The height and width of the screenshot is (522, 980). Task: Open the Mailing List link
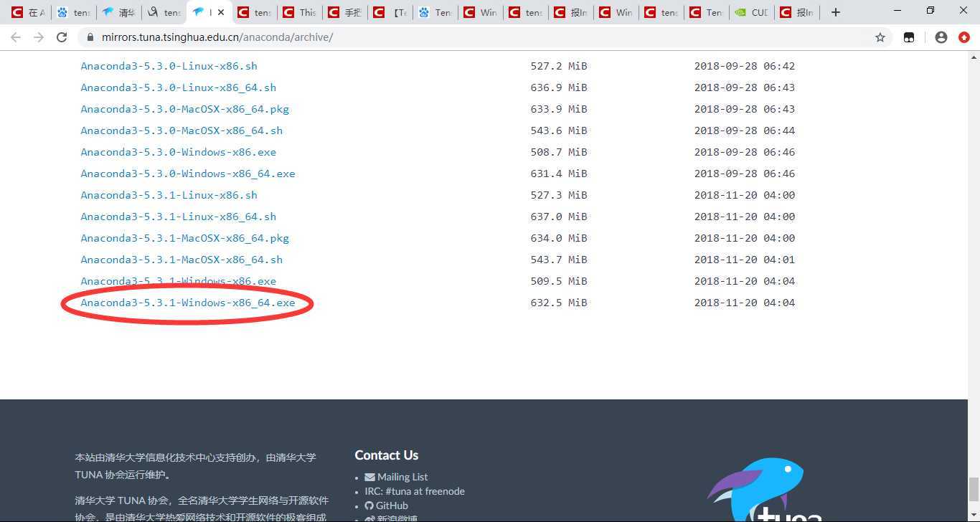click(396, 477)
